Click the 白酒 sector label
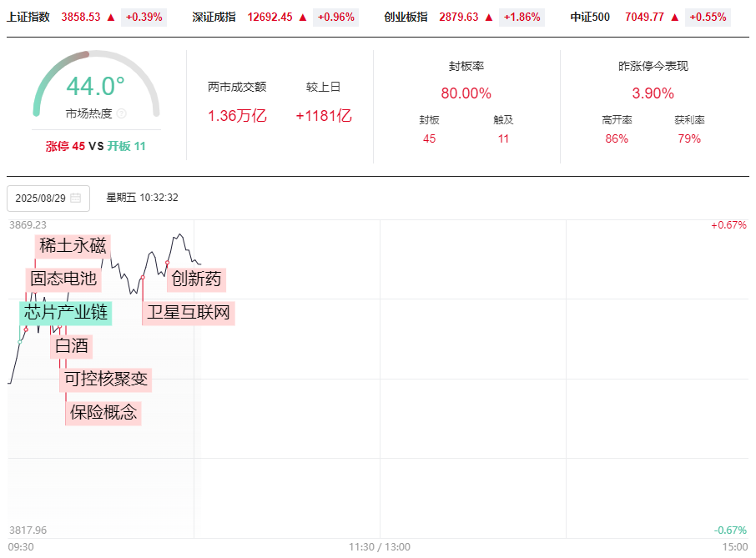The height and width of the screenshot is (558, 756). pyautogui.click(x=71, y=346)
